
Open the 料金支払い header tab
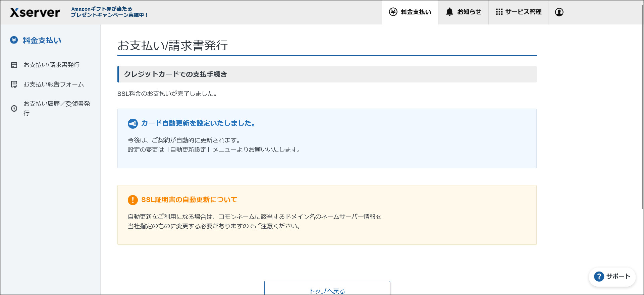point(410,12)
